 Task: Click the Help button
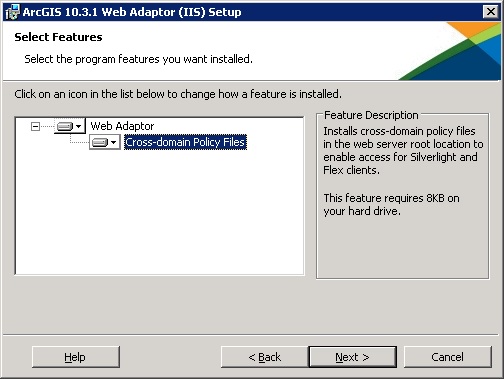(76, 357)
